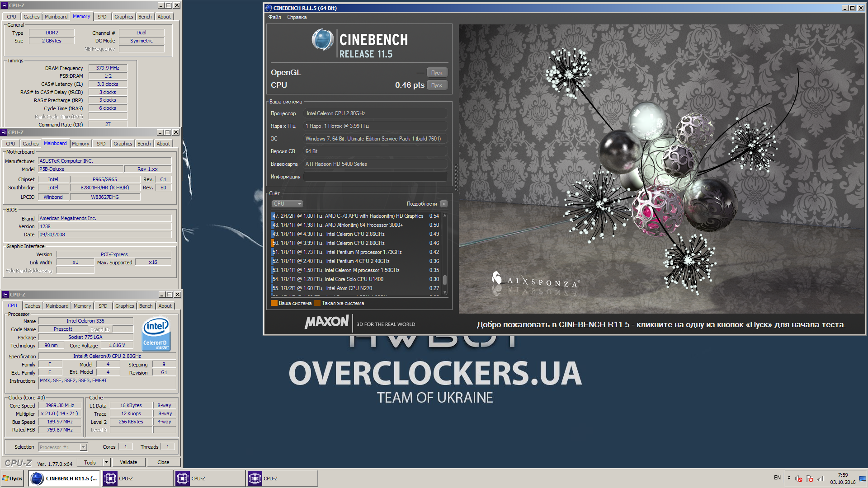
Task: Open the Action Center flag tray icon
Action: coord(810,479)
